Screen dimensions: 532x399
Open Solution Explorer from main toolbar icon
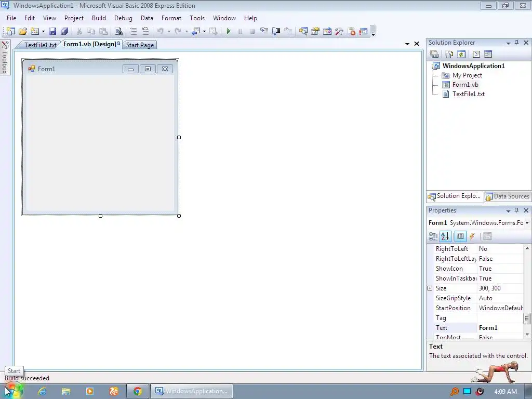click(x=303, y=31)
